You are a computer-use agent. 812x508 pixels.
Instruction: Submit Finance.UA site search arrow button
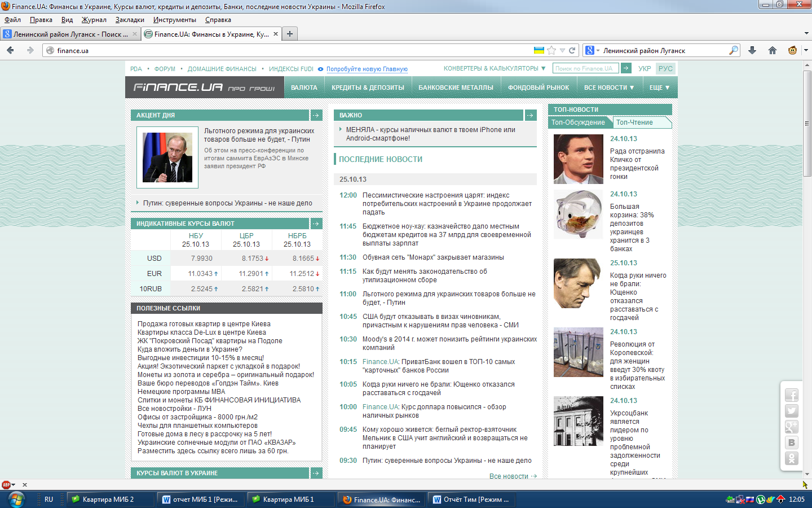pos(626,68)
